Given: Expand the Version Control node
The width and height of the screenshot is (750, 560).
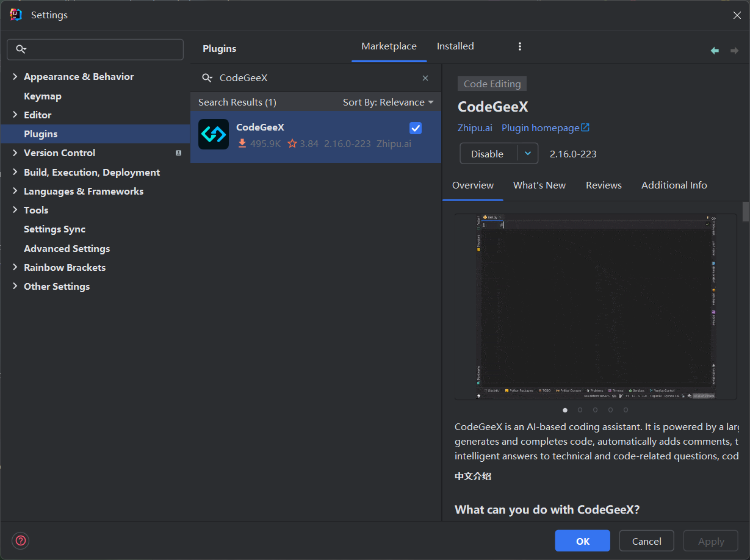Looking at the screenshot, I should (x=15, y=153).
